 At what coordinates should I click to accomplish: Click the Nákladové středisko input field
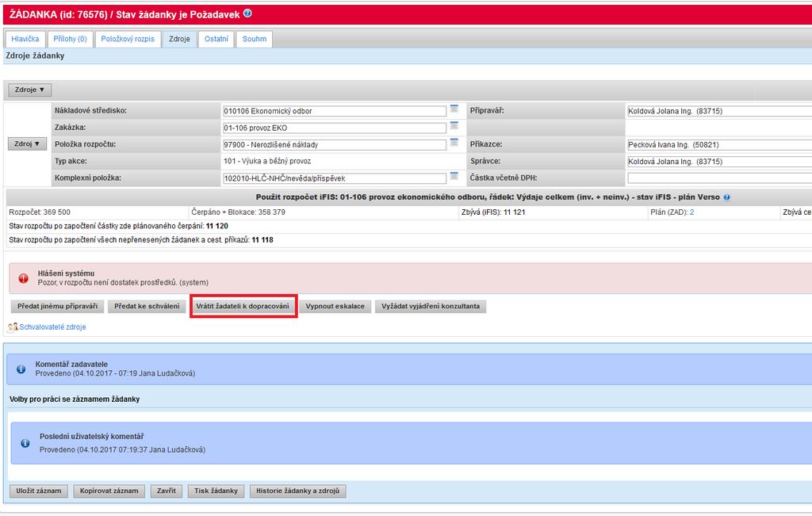coord(335,111)
